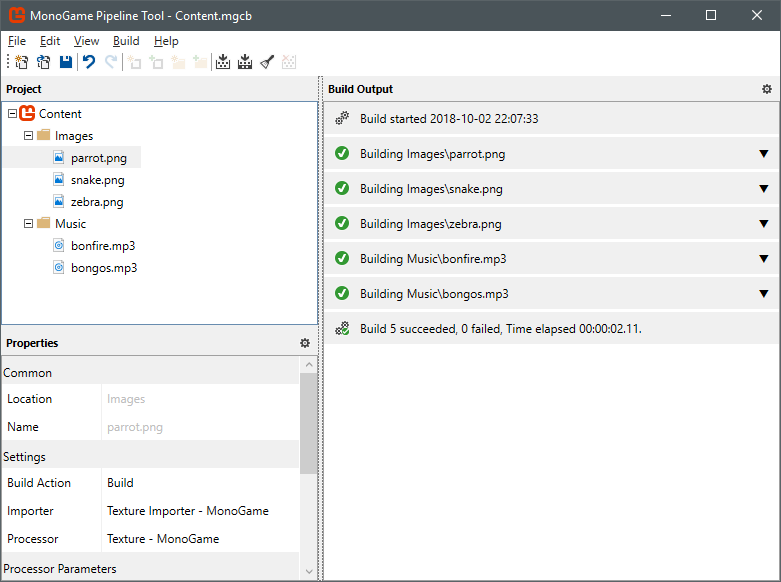
Task: Click the Rebuild toolbar icon
Action: [245, 62]
